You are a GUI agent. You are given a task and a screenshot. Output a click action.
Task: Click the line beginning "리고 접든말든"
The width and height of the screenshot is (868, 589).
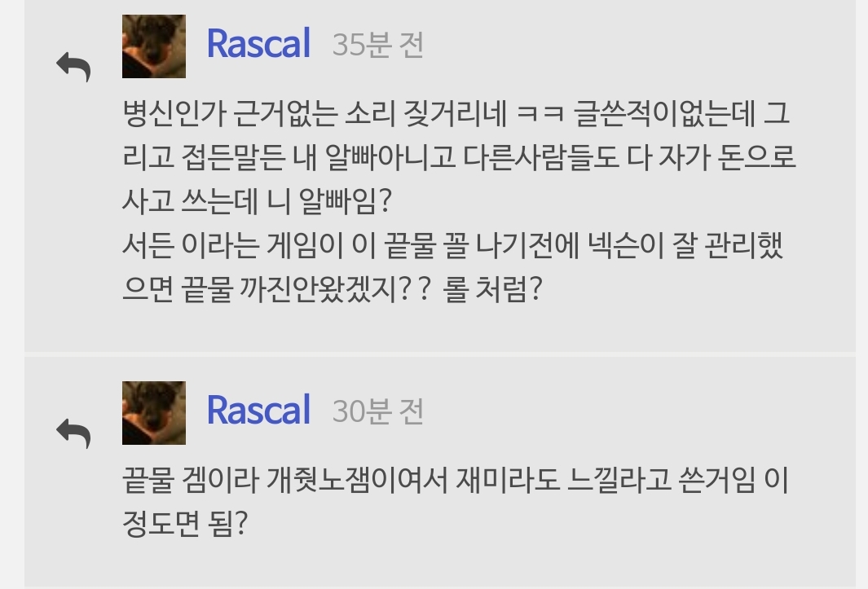458,156
